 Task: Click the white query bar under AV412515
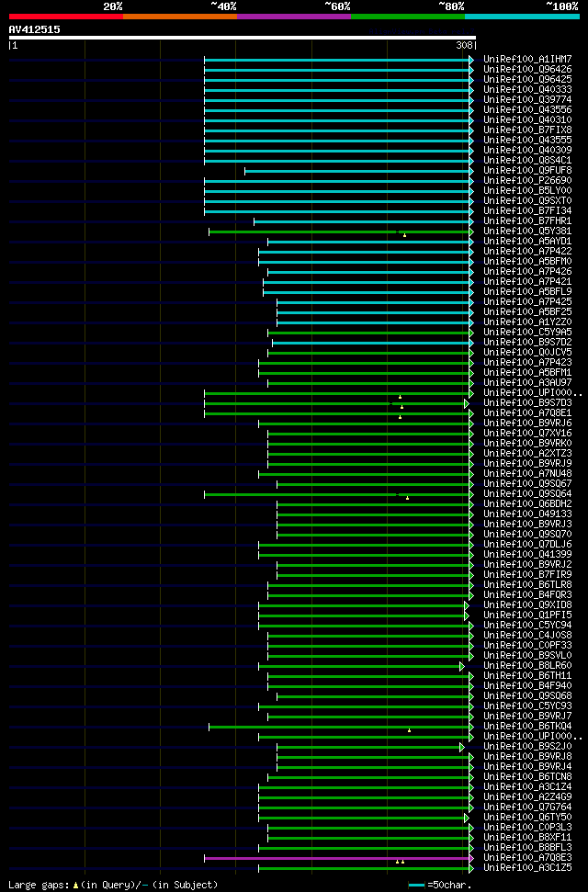tap(243, 38)
